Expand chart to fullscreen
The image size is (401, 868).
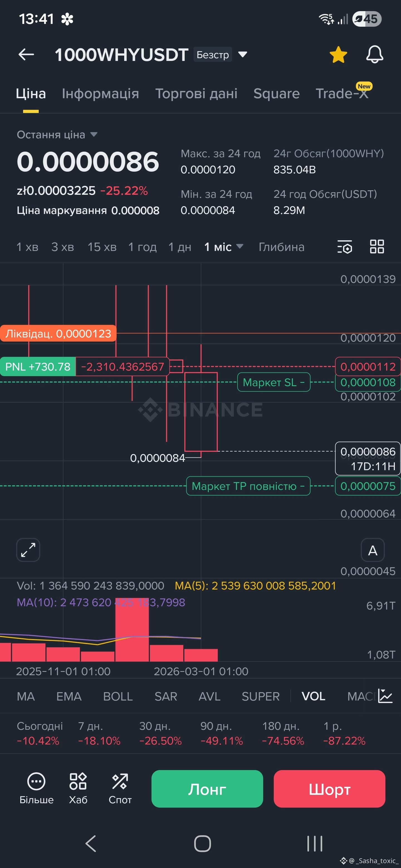click(x=28, y=550)
